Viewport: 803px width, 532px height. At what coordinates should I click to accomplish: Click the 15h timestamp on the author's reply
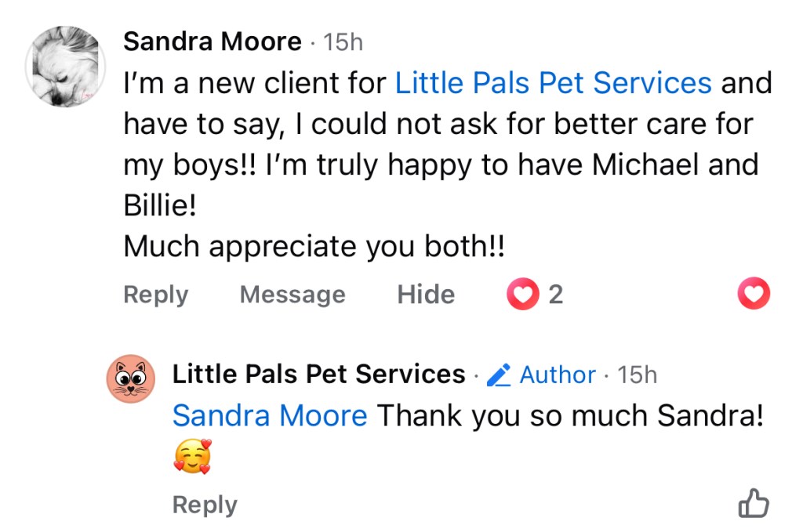637,375
